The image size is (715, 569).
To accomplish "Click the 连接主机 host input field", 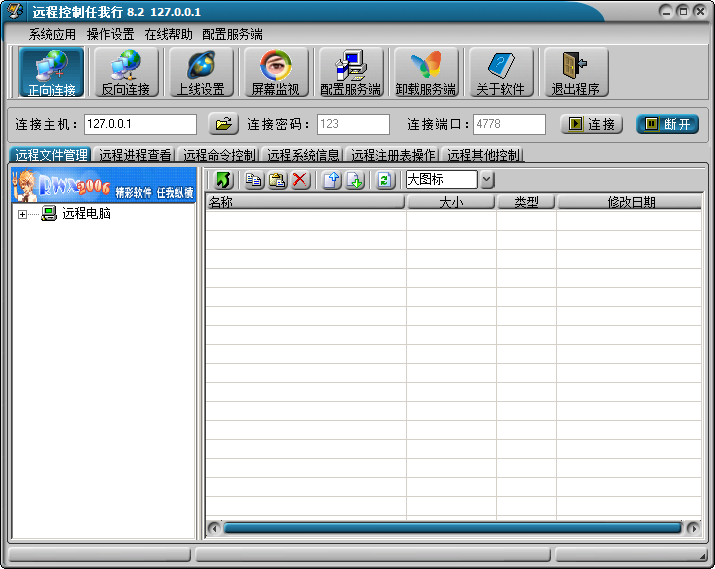I will coord(140,124).
